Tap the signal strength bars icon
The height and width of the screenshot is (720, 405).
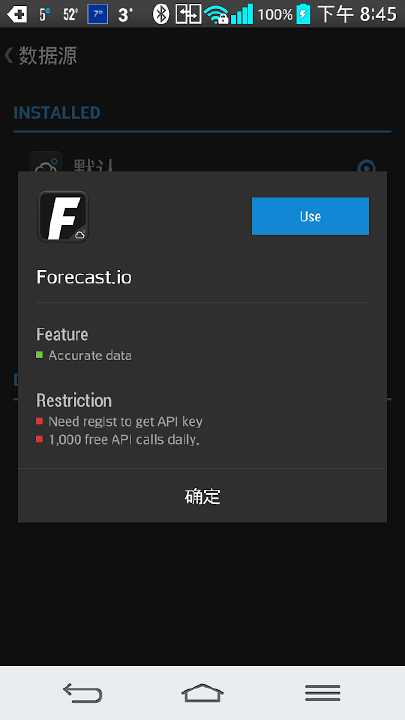tap(242, 14)
